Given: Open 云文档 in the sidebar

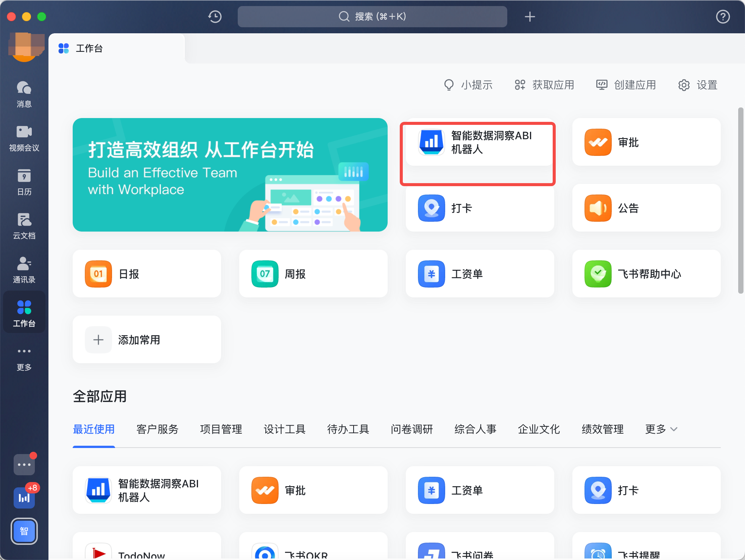Looking at the screenshot, I should pos(24,226).
